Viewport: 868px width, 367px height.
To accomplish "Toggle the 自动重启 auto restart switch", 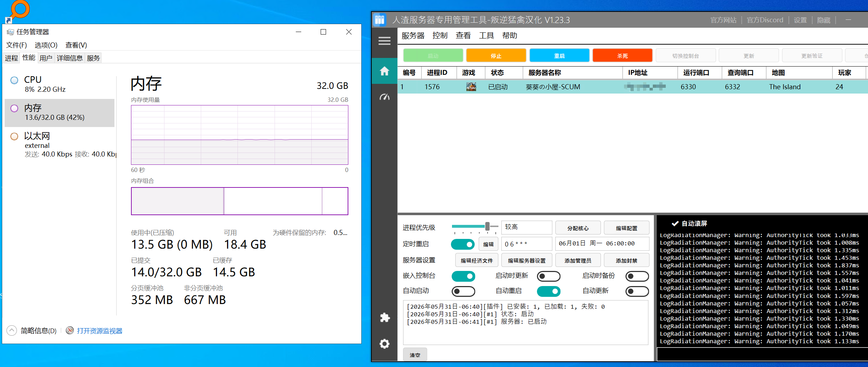I will click(x=549, y=291).
